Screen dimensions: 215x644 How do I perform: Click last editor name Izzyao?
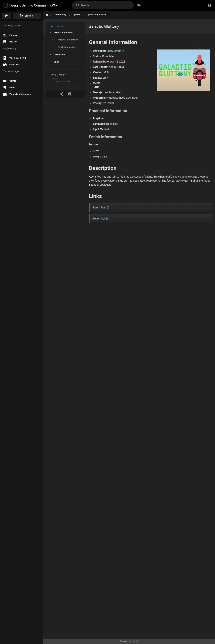[53, 78]
